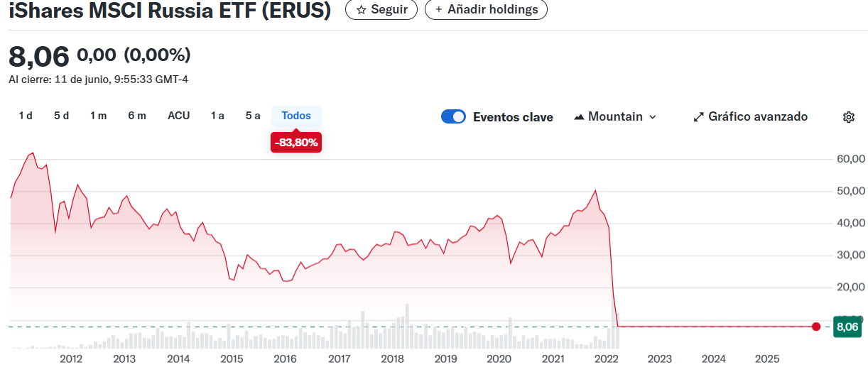Select the 1 a time range
Screen dimensions: 868x367
(x=217, y=116)
